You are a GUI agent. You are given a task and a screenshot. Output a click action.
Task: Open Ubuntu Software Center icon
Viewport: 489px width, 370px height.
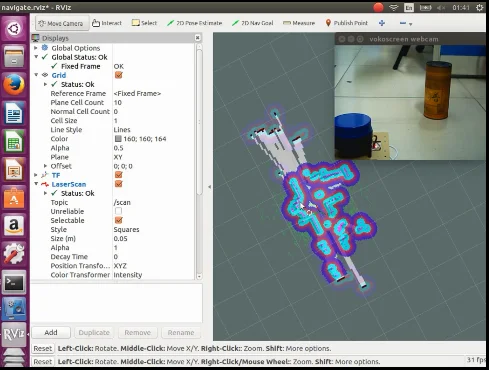[x=14, y=198]
